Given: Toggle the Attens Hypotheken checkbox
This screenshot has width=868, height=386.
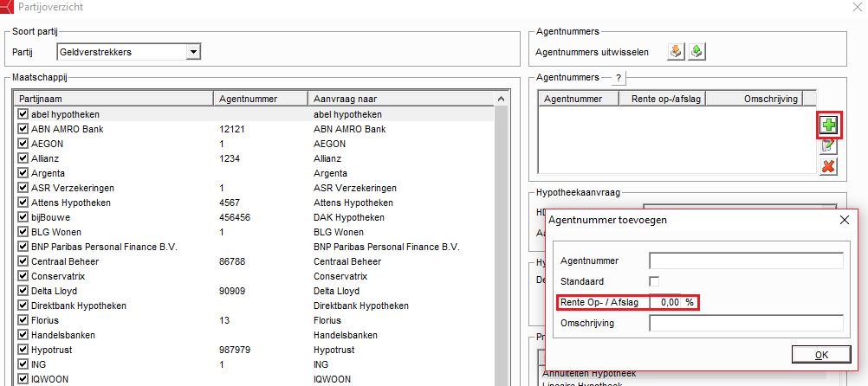Looking at the screenshot, I should [x=23, y=203].
